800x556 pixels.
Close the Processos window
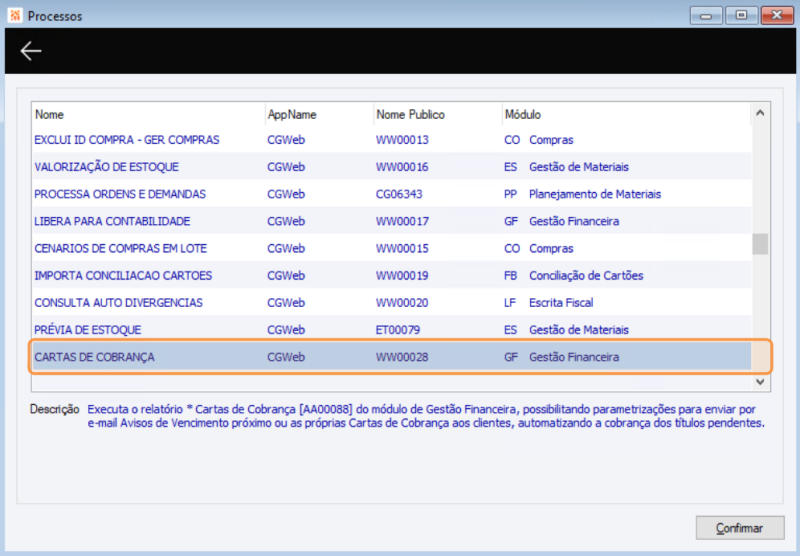[777, 15]
